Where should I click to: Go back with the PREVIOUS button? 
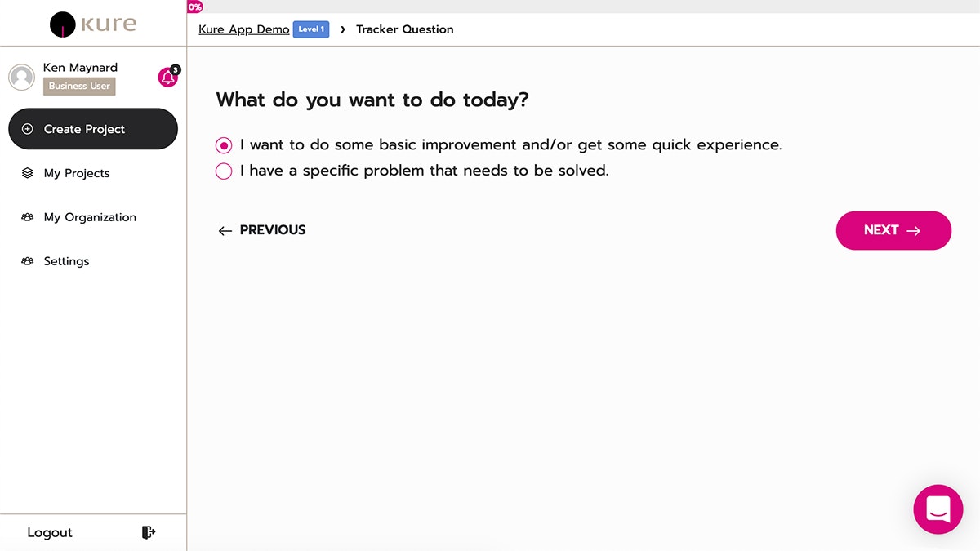coord(262,230)
